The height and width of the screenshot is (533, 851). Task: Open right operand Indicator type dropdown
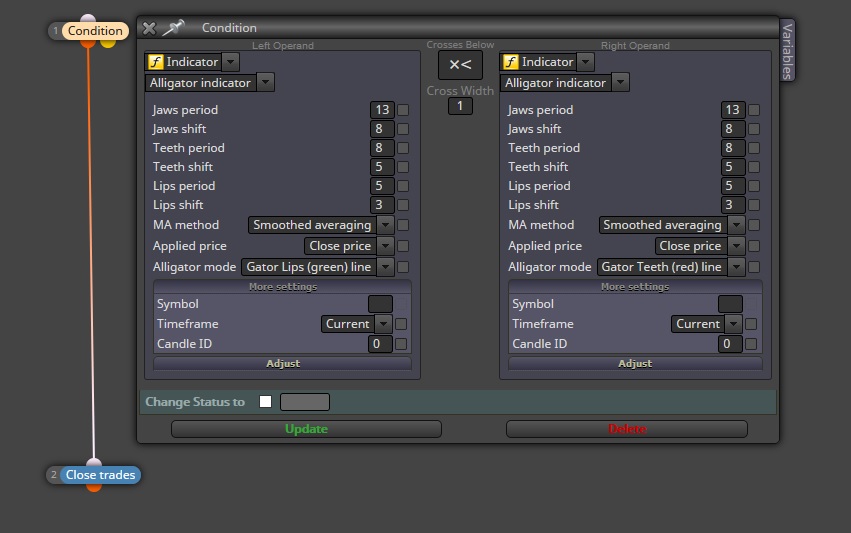pos(586,62)
